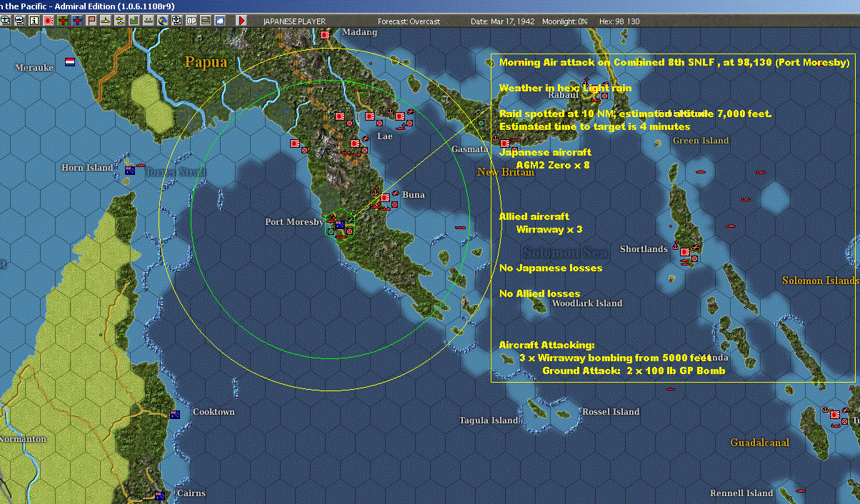
Task: Click the orange flag toolbar icon
Action: (91, 21)
